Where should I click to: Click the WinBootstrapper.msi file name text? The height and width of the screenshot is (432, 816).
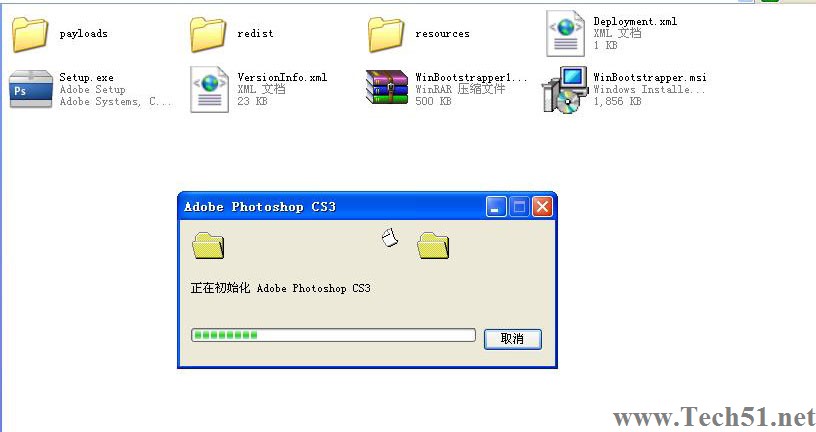650,78
